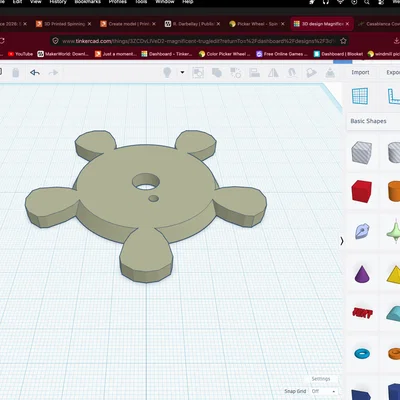The image size is (400, 400).
Task: Close the 3D design Magnificent tab
Action: pos(347,24)
